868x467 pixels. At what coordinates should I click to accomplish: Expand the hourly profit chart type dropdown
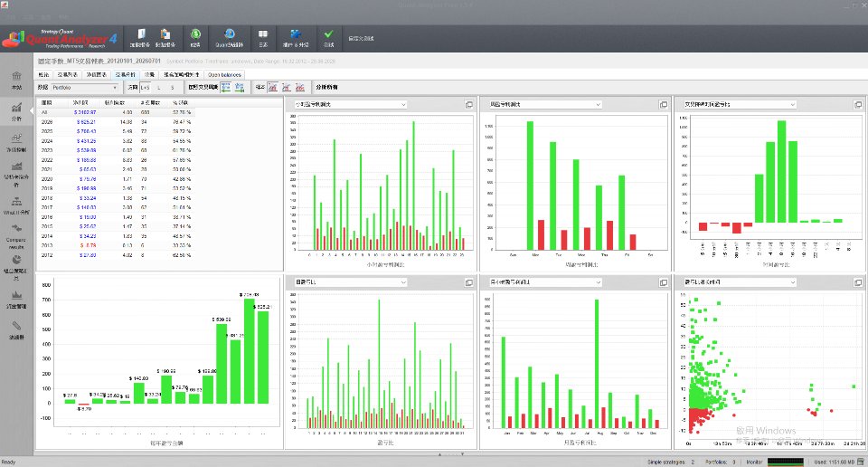click(x=351, y=104)
